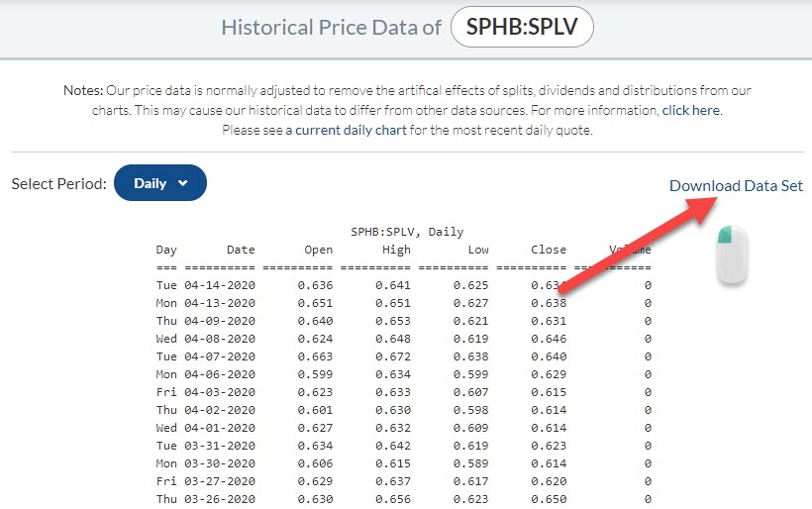Click the bold 'Notes:' label

pyautogui.click(x=83, y=90)
